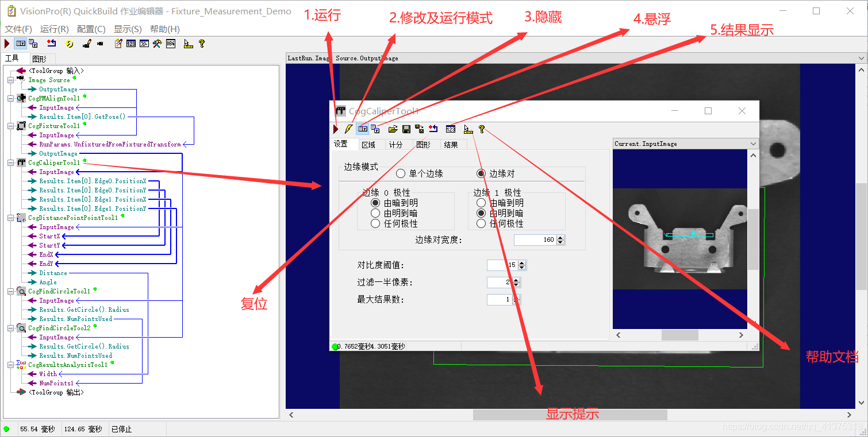Screen dimensions: 868x437
Task: Select 任何极性 for edge 1
Action: [481, 223]
